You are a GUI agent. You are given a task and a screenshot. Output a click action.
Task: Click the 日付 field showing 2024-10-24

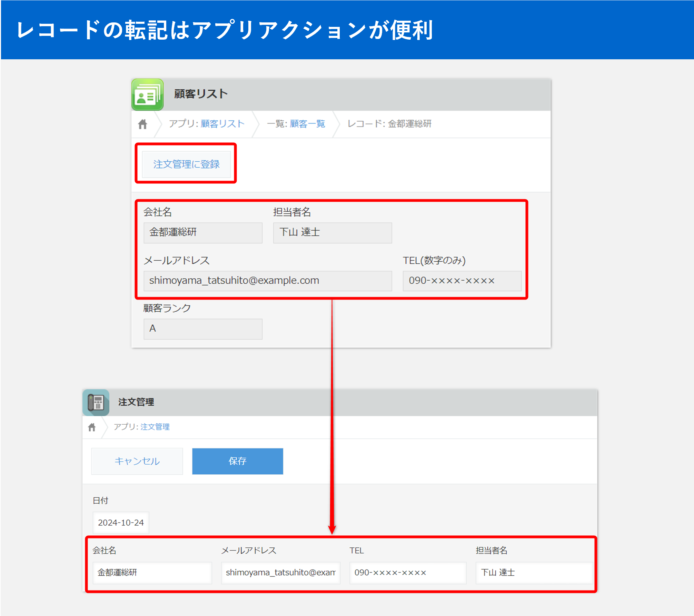click(x=121, y=523)
